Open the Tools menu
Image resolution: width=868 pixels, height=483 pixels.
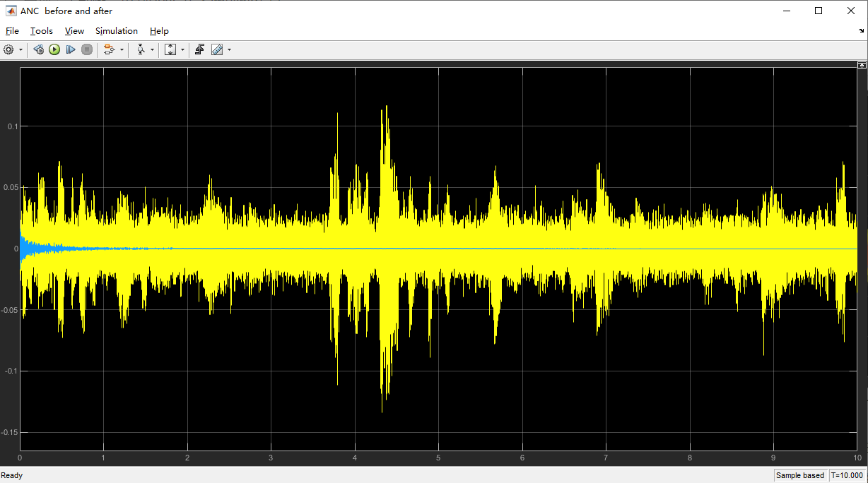[42, 31]
